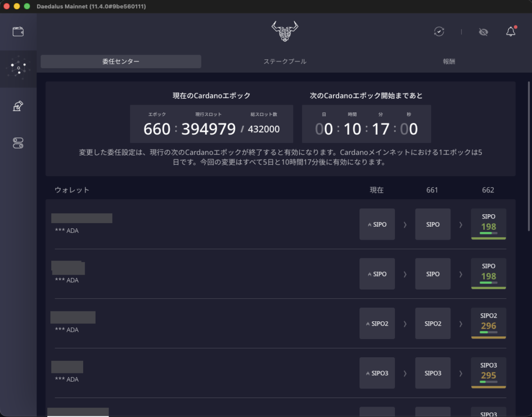This screenshot has height=417, width=532.
Task: Click the 432000 total slots value
Action: [x=263, y=129]
